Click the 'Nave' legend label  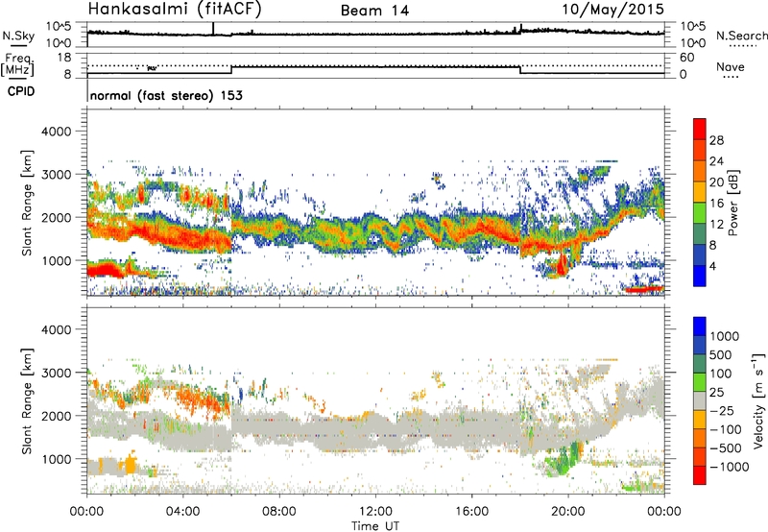(x=731, y=66)
